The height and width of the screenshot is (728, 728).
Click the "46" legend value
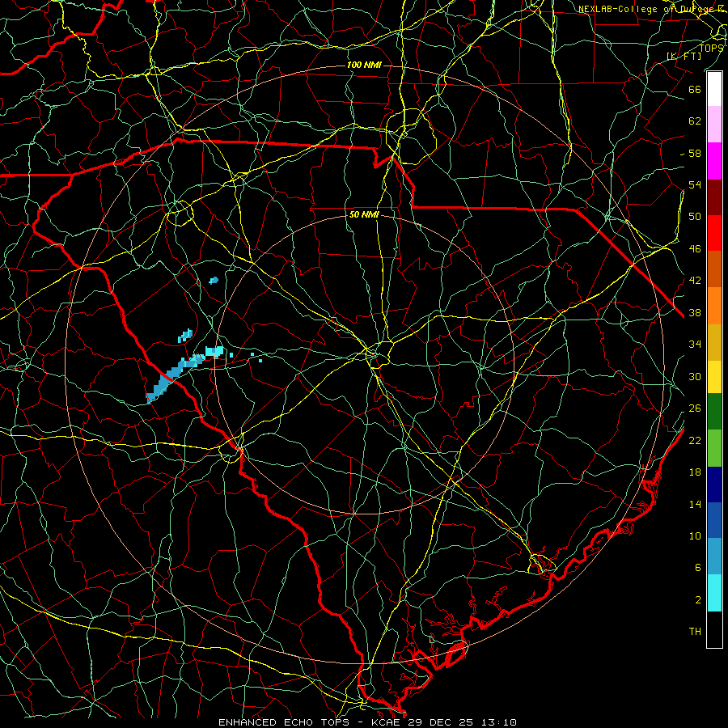695,249
